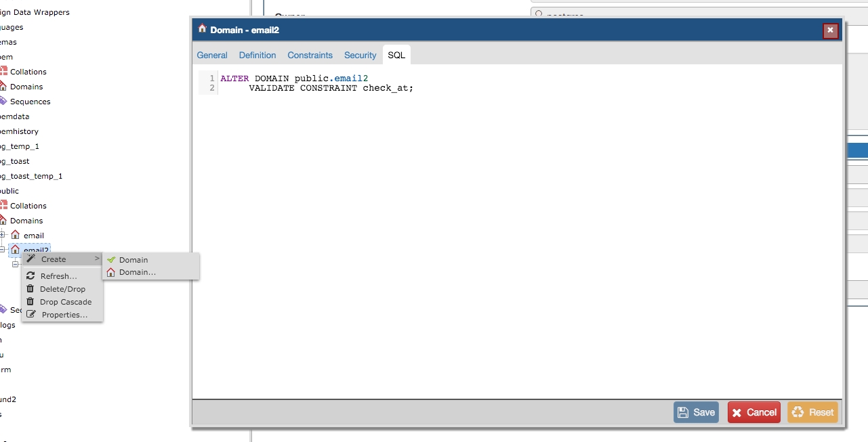Viewport: 868px width, 442px height.
Task: Click the refresh arrows icon in context menu
Action: coord(30,276)
